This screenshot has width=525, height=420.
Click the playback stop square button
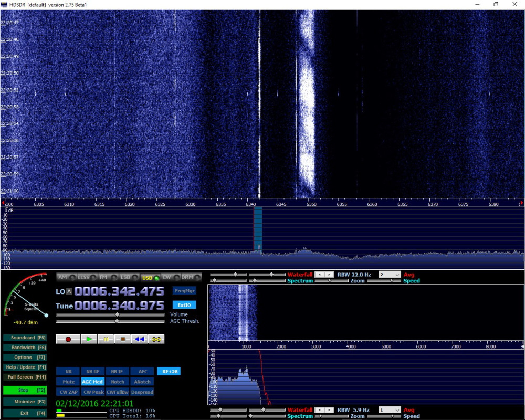[122, 339]
